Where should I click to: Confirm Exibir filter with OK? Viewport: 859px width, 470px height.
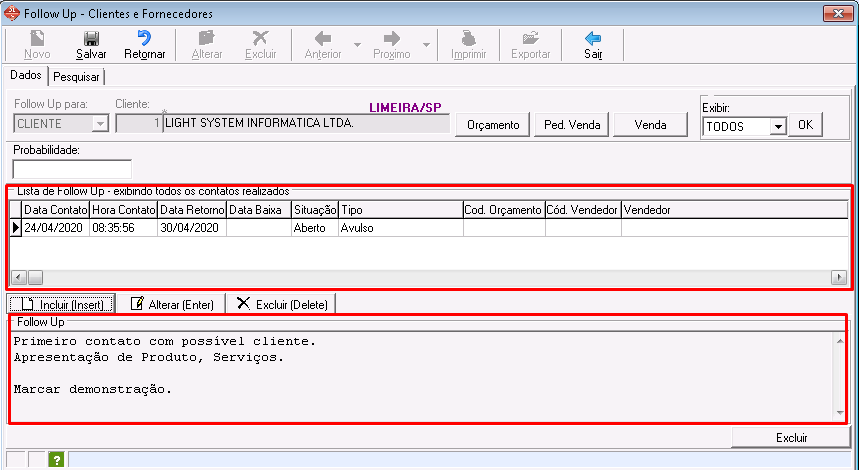805,125
